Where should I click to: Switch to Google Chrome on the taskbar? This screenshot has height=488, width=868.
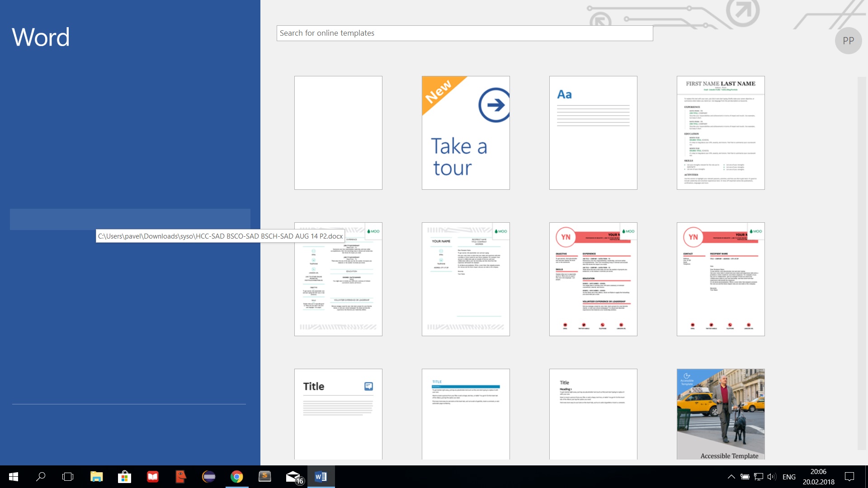pyautogui.click(x=237, y=477)
